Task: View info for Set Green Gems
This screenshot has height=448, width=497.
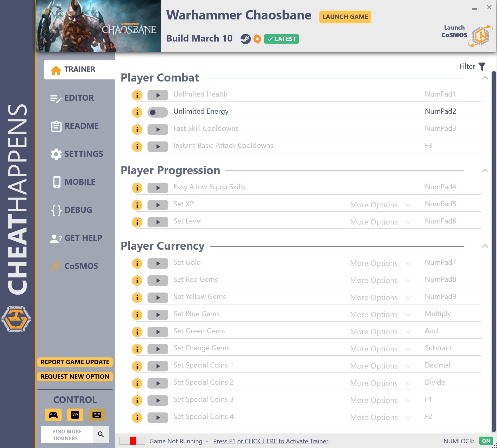Action: click(x=137, y=332)
